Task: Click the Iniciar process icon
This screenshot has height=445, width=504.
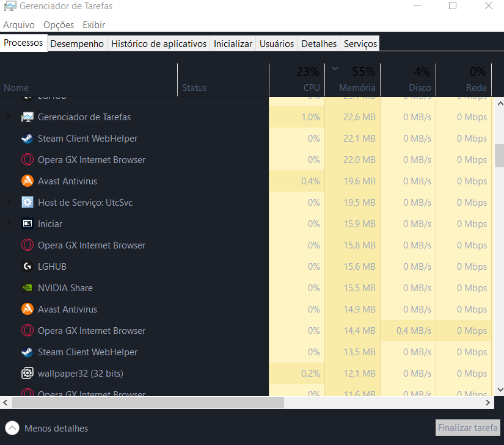Action: (x=27, y=224)
